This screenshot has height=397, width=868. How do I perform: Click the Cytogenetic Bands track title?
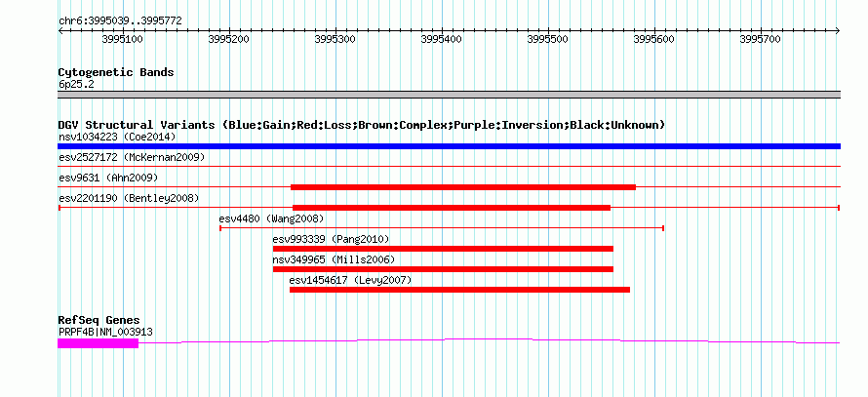coord(116,72)
